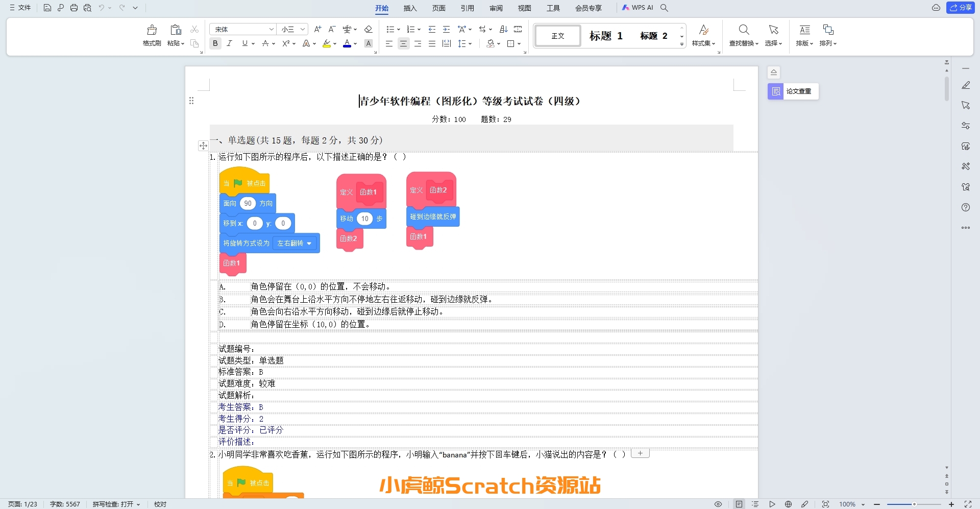Click the Share (分享) button

pos(961,8)
